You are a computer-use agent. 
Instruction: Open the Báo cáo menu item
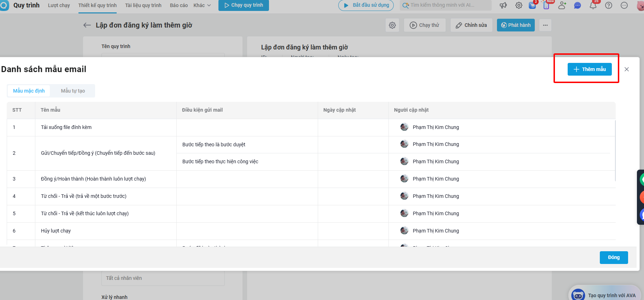point(179,5)
